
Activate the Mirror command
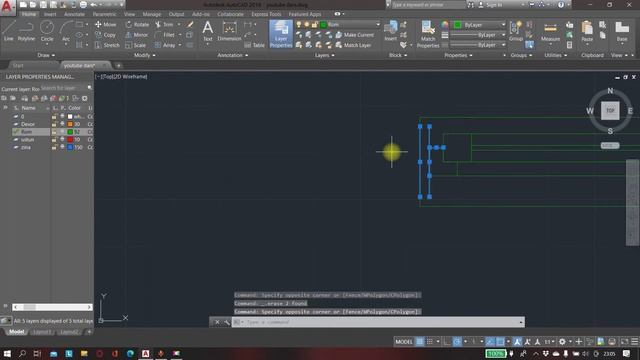[x=137, y=35]
